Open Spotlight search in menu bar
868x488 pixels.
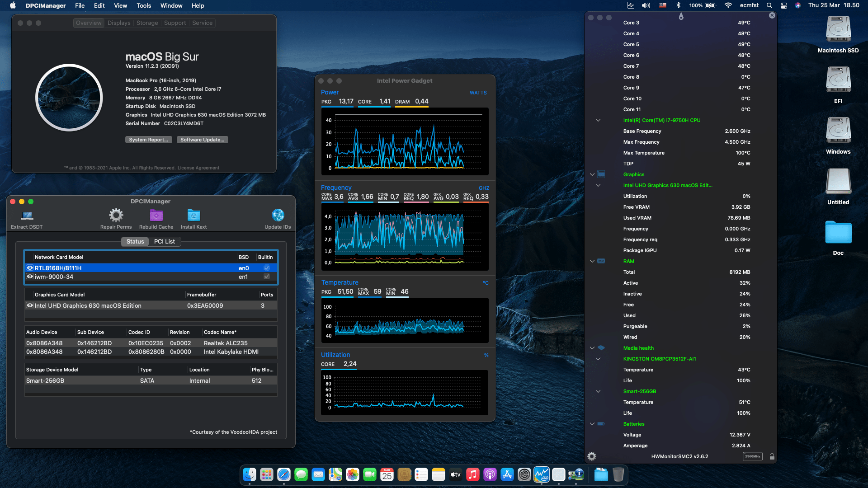[x=769, y=5]
